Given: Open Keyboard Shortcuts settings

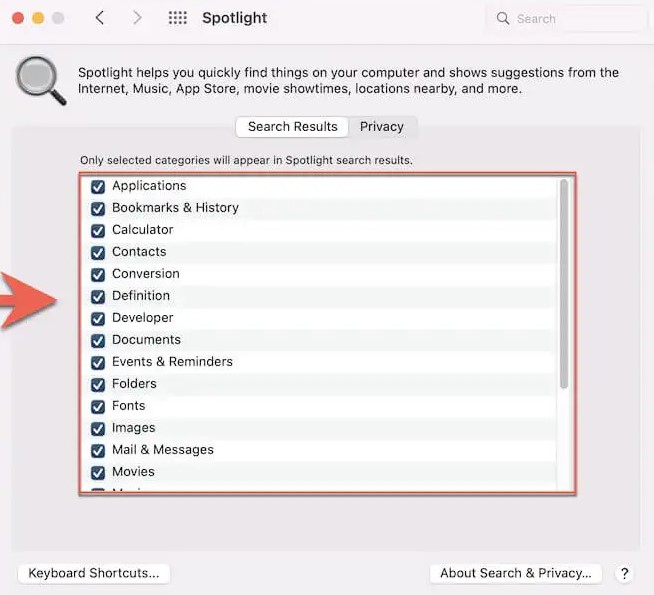Looking at the screenshot, I should pos(94,573).
